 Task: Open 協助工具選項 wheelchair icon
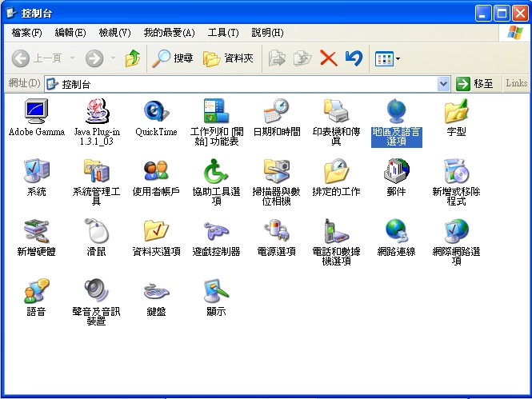[x=216, y=171]
